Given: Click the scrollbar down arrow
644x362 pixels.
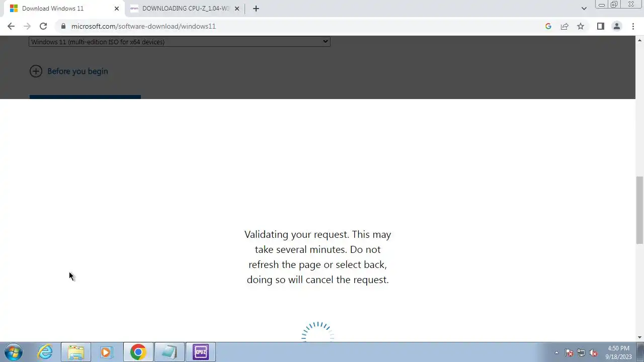Looking at the screenshot, I should pyautogui.click(x=639, y=337).
